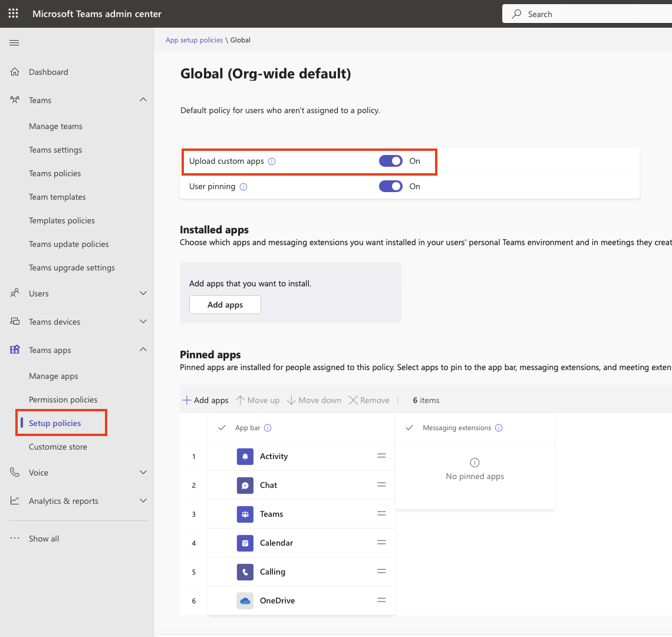This screenshot has height=637, width=672.
Task: Click the drag handle on the Chat row
Action: tap(381, 484)
